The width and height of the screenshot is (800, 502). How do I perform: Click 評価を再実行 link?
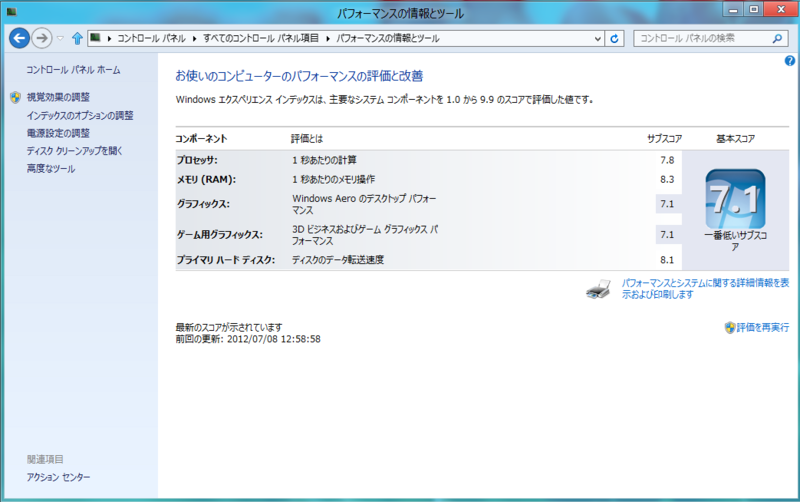(763, 328)
